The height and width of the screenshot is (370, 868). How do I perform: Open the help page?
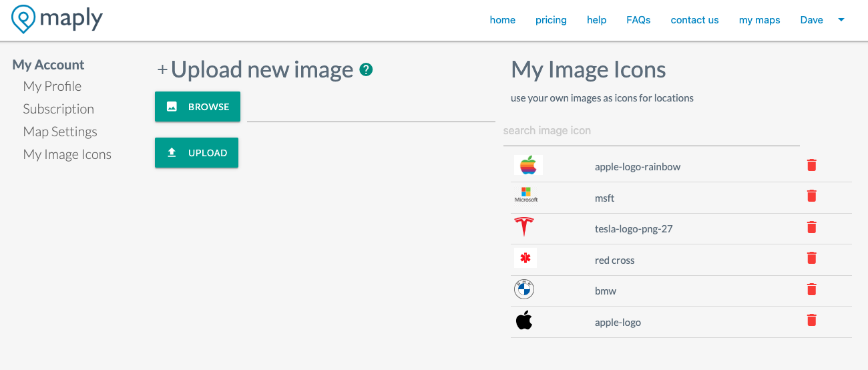click(597, 20)
